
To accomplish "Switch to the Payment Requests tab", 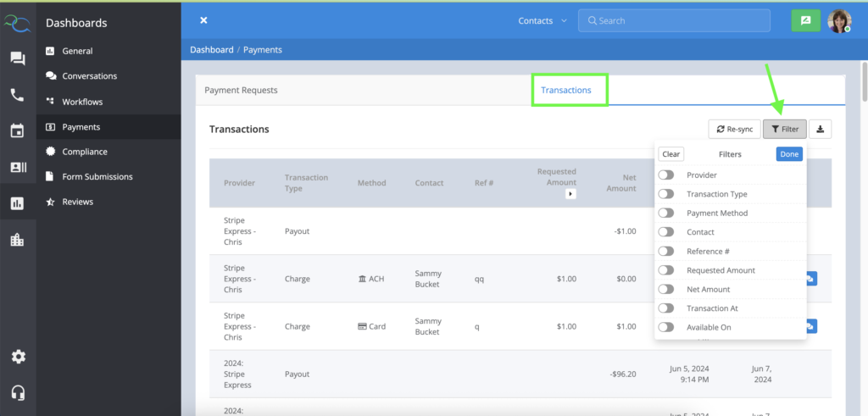I will [x=241, y=90].
